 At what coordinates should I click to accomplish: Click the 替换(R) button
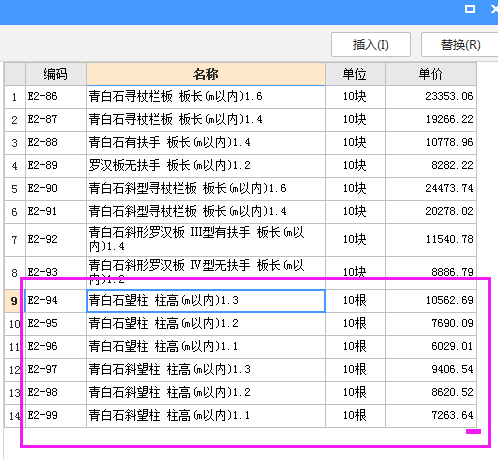point(460,45)
